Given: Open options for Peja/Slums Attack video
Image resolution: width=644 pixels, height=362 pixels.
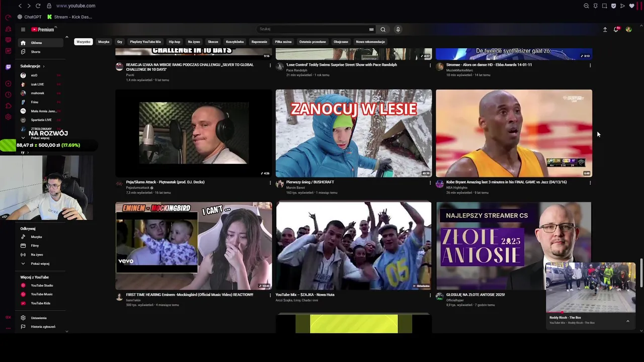Looking at the screenshot, I should [x=270, y=183].
